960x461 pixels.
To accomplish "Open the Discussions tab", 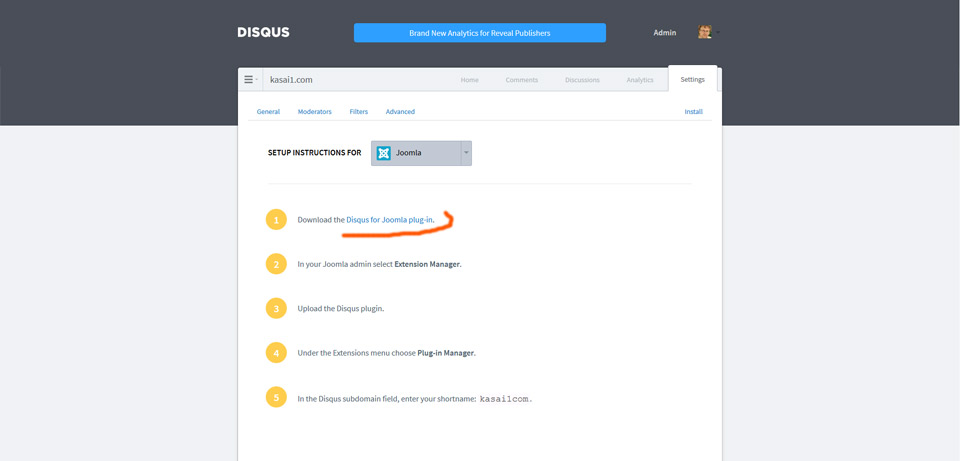I will click(x=582, y=80).
